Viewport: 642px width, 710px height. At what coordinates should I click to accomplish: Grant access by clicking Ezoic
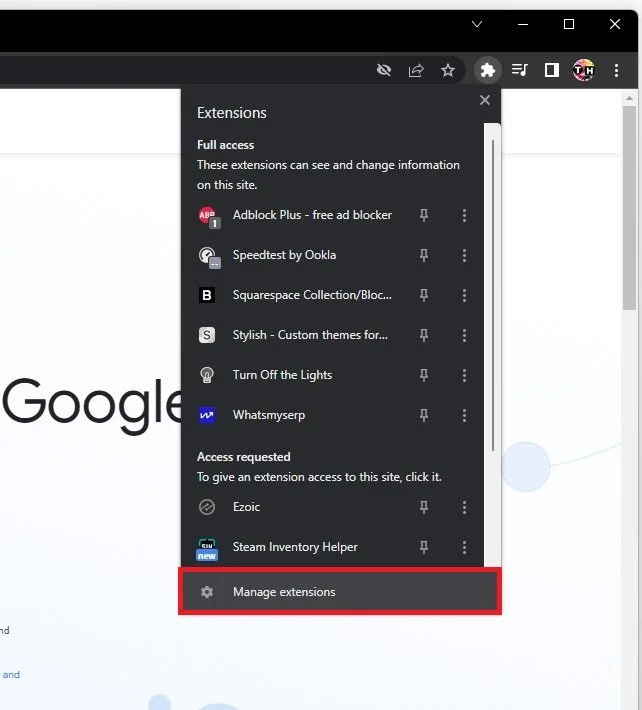[246, 507]
